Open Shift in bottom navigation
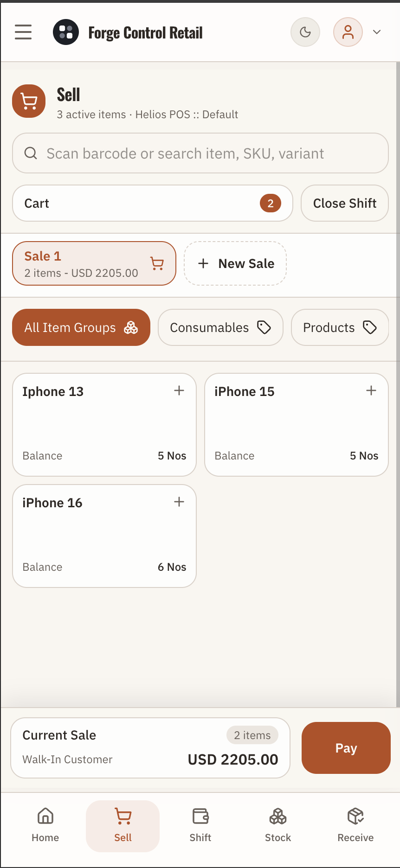The image size is (400, 868). pyautogui.click(x=200, y=826)
